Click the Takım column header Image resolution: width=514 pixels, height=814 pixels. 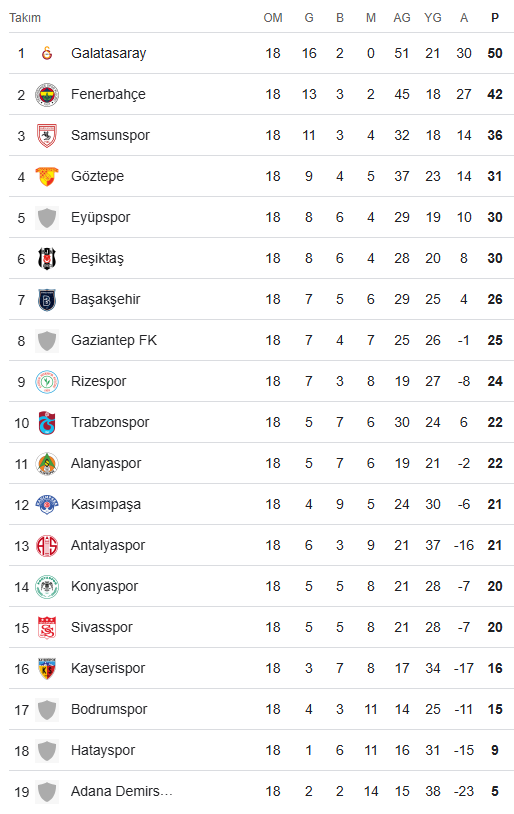25,18
